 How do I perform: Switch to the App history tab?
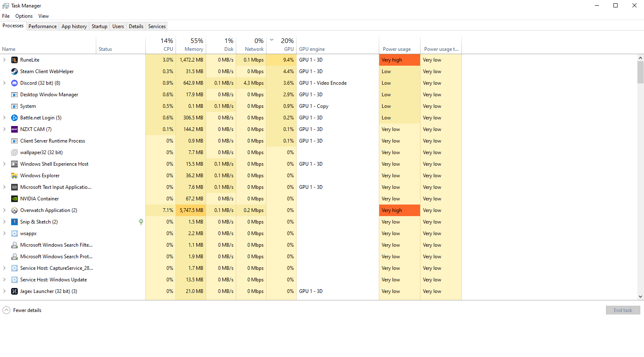(74, 26)
